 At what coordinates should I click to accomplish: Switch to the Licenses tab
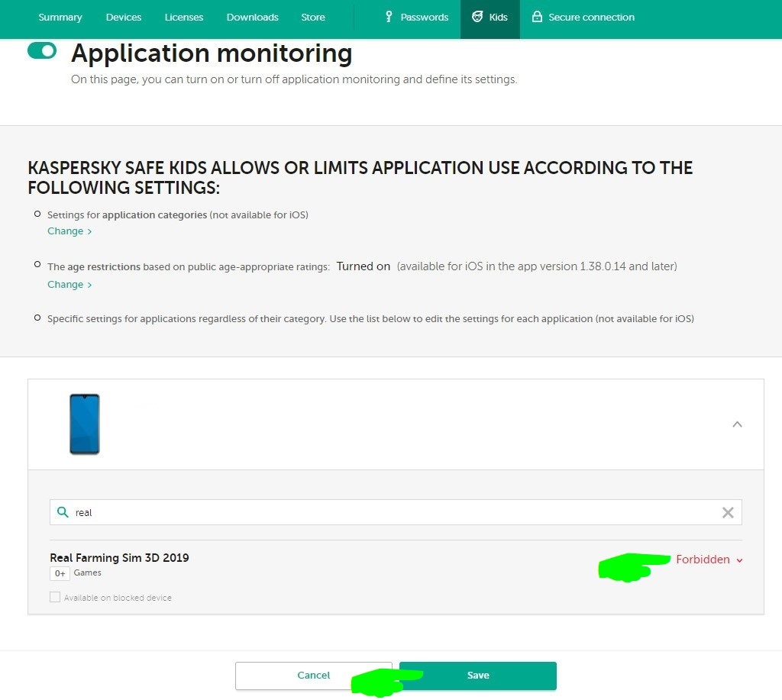[x=184, y=17]
